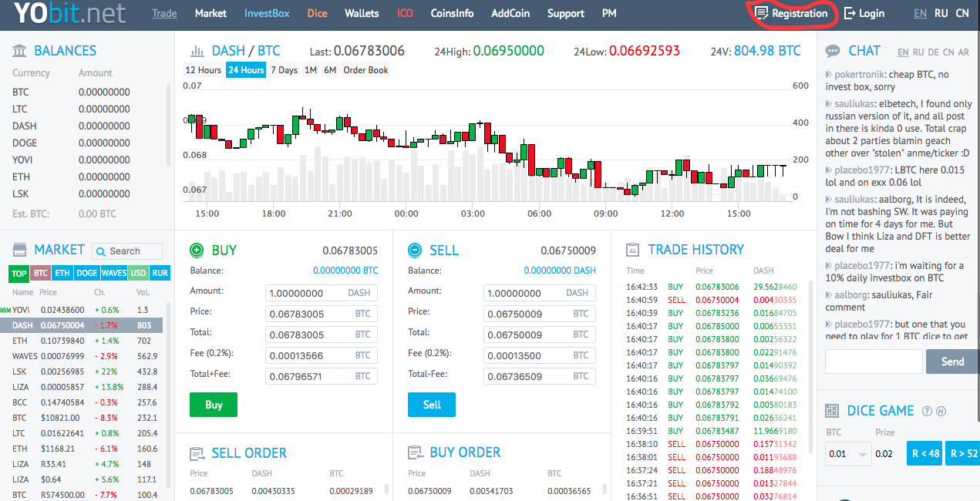Click the chat bubble icon
The width and height of the screenshot is (980, 501).
833,51
